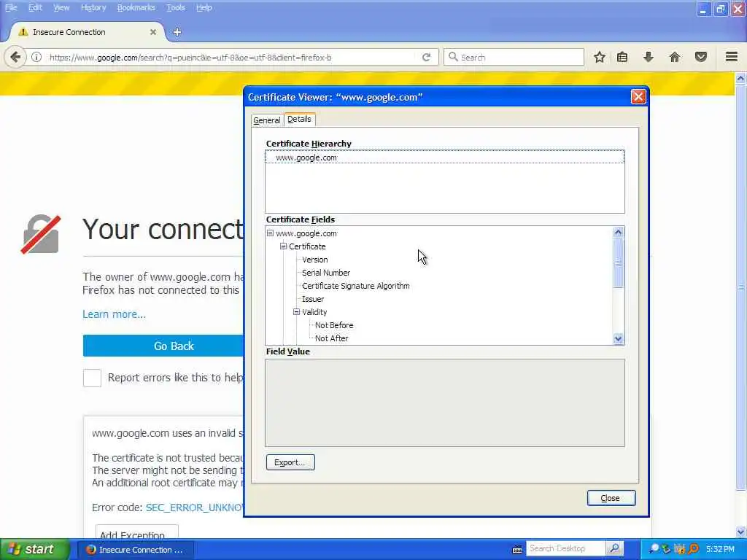Collapse the Certificate tree node

click(284, 246)
